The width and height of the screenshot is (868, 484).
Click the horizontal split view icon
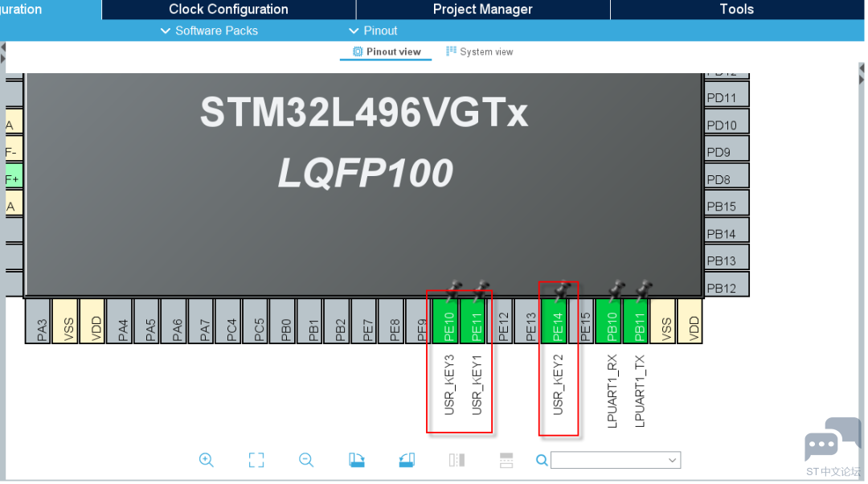click(506, 460)
